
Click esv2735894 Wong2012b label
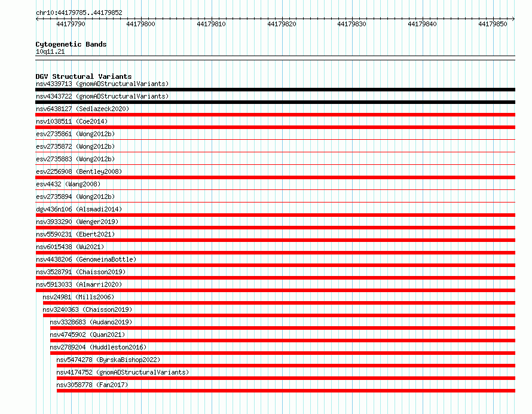[x=75, y=197]
